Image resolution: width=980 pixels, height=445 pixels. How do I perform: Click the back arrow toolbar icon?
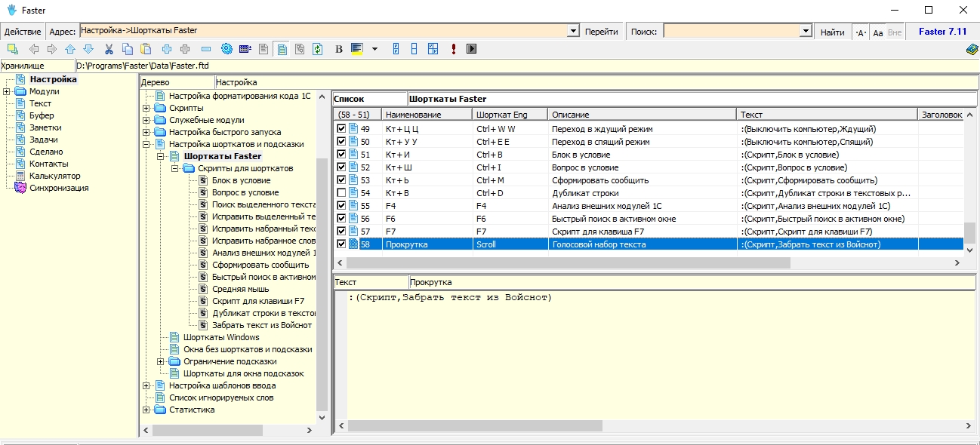33,49
